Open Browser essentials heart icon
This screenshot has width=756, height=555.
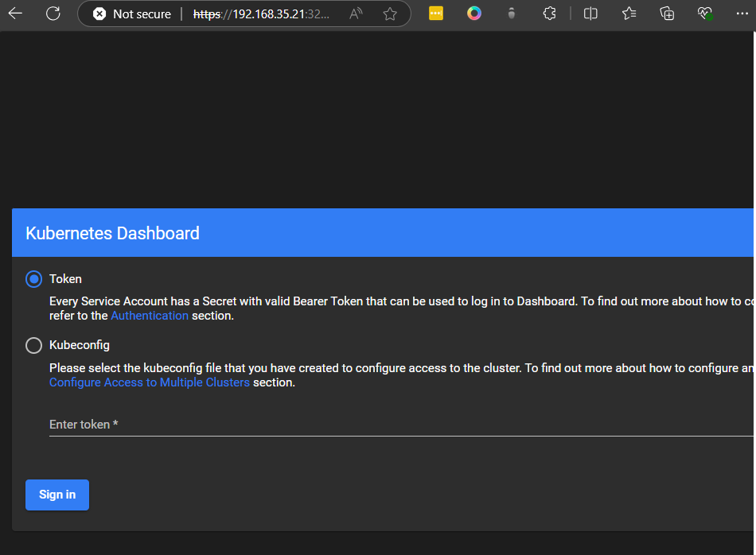pos(705,14)
